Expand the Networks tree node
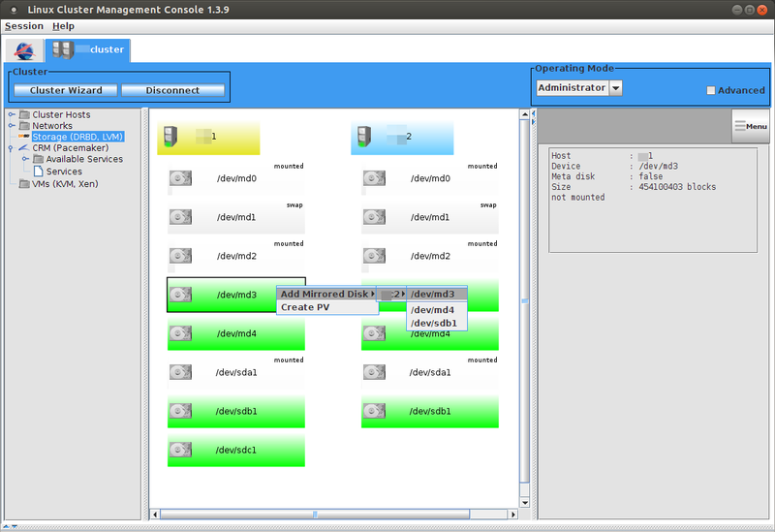The height and width of the screenshot is (532, 775). point(12,126)
